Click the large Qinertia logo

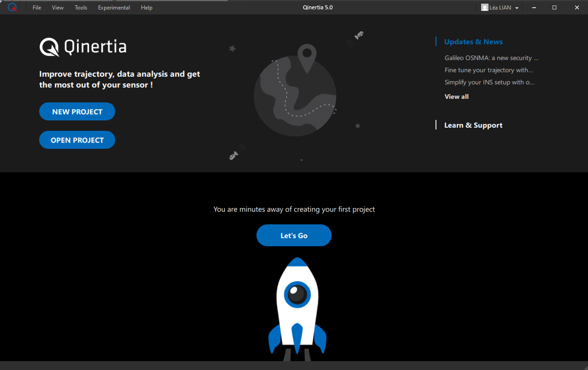pyautogui.click(x=83, y=47)
